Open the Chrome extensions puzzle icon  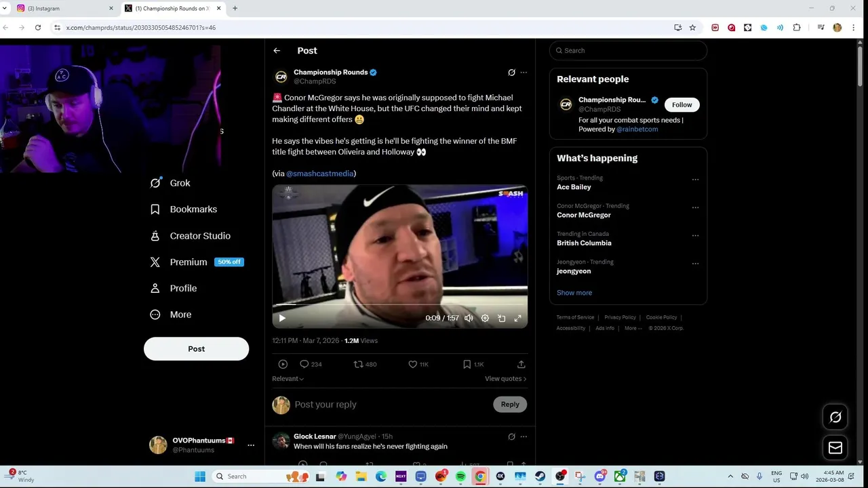[x=797, y=28]
